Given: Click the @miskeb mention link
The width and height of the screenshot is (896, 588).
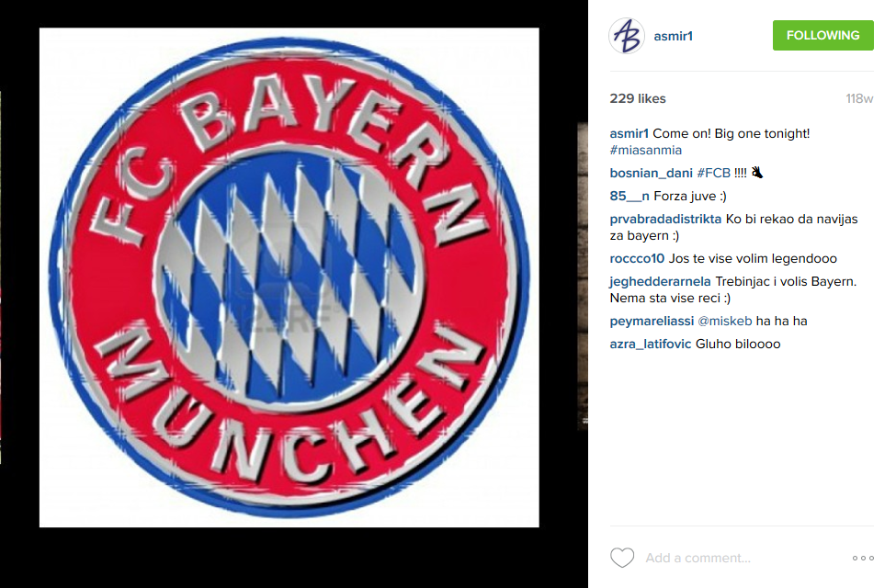Looking at the screenshot, I should click(x=725, y=322).
